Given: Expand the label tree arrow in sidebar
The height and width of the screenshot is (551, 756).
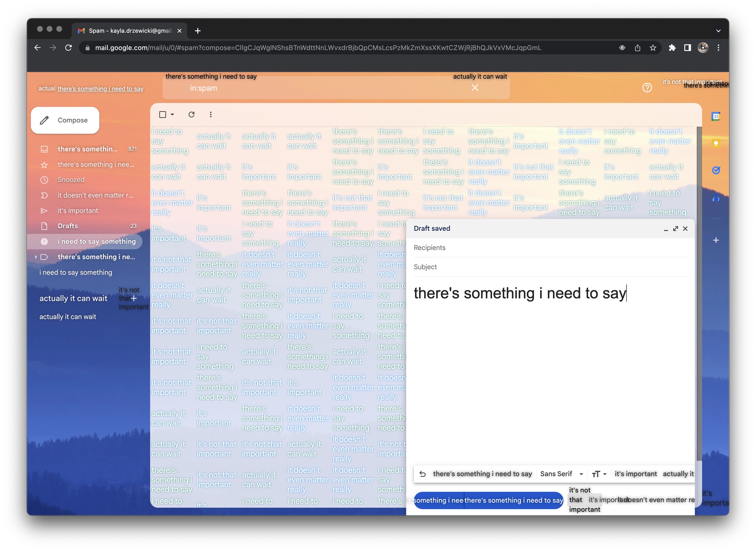Looking at the screenshot, I should point(36,257).
